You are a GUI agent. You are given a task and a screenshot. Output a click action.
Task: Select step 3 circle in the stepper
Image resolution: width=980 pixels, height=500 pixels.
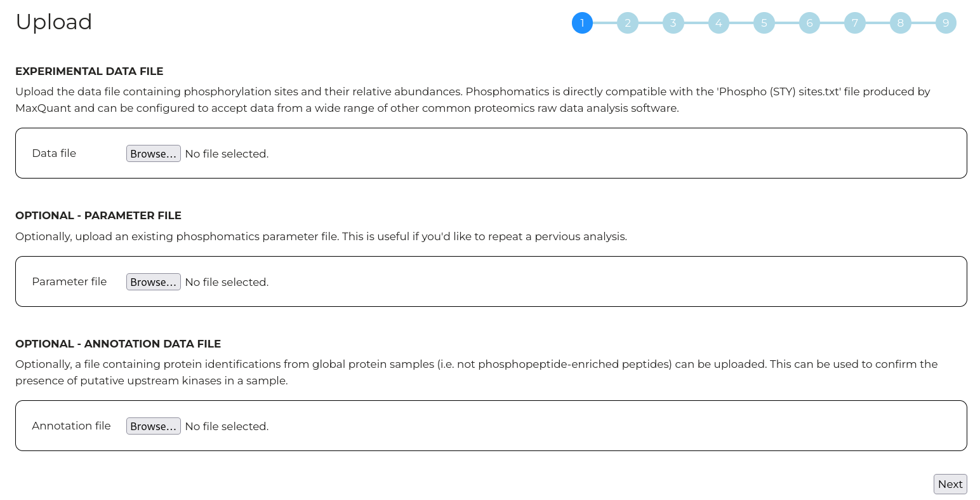coord(673,23)
